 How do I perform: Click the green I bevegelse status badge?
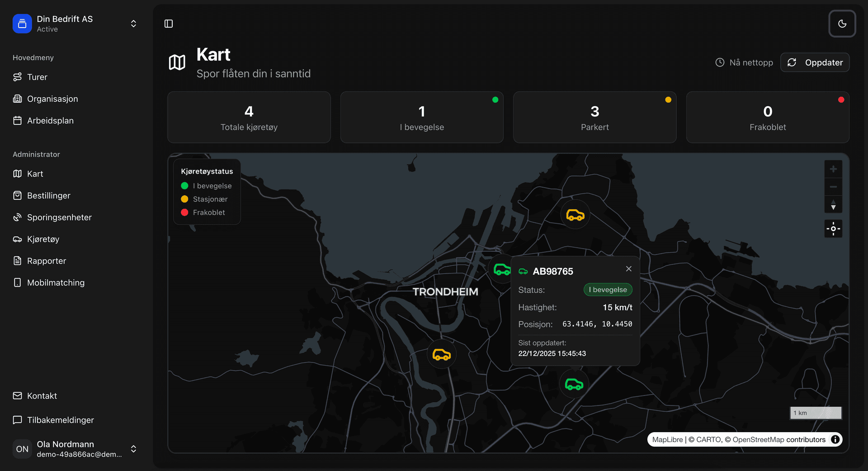(608, 290)
